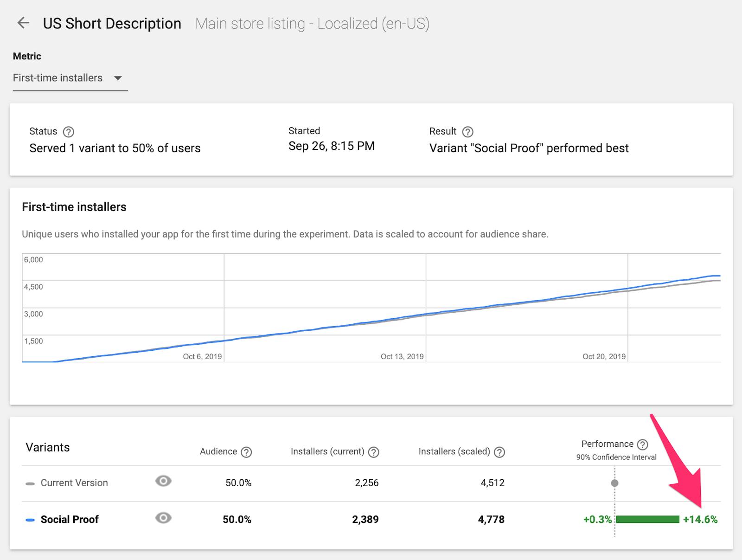
Task: Click the Social Proof variant name
Action: click(x=70, y=520)
